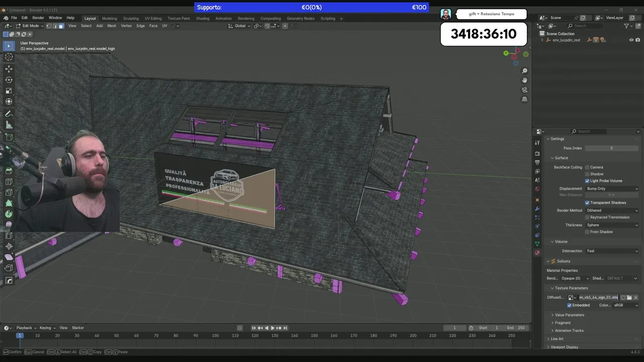Open the Render menu
Viewport: 644px width, 362px height.
[38, 18]
